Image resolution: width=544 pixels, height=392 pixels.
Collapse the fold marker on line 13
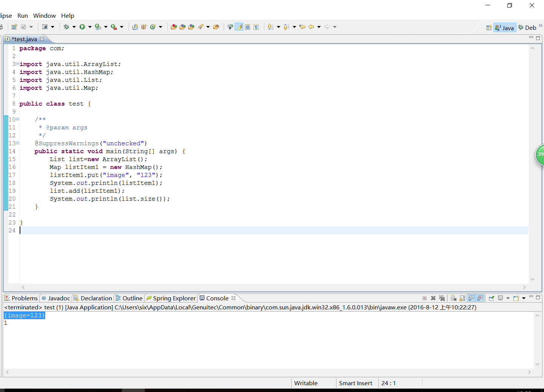17,143
